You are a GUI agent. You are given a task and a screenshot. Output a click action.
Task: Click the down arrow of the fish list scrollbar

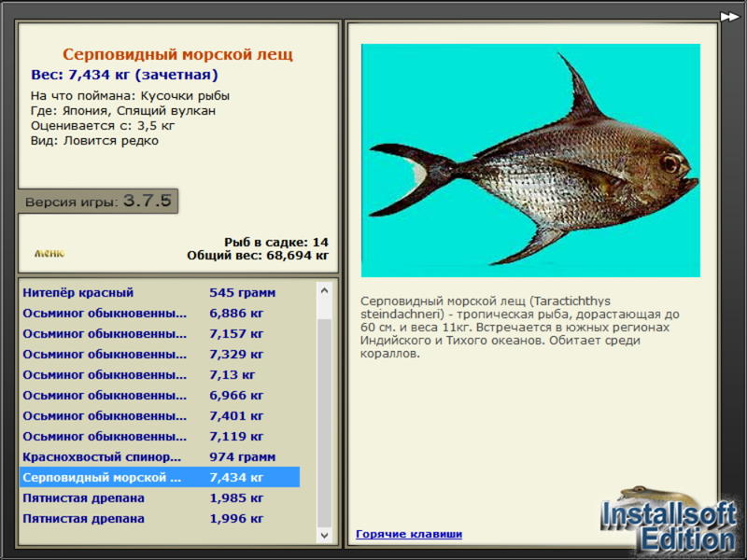pyautogui.click(x=324, y=535)
